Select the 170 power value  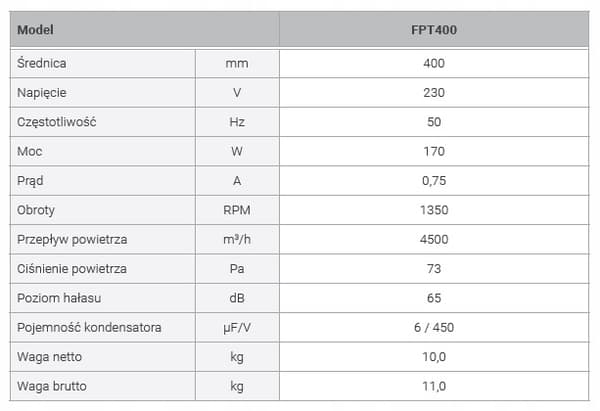434,152
